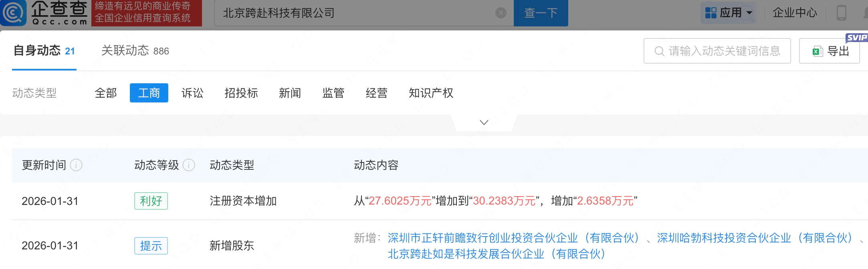Go to 企业中心
The height and width of the screenshot is (269, 868).
point(794,13)
